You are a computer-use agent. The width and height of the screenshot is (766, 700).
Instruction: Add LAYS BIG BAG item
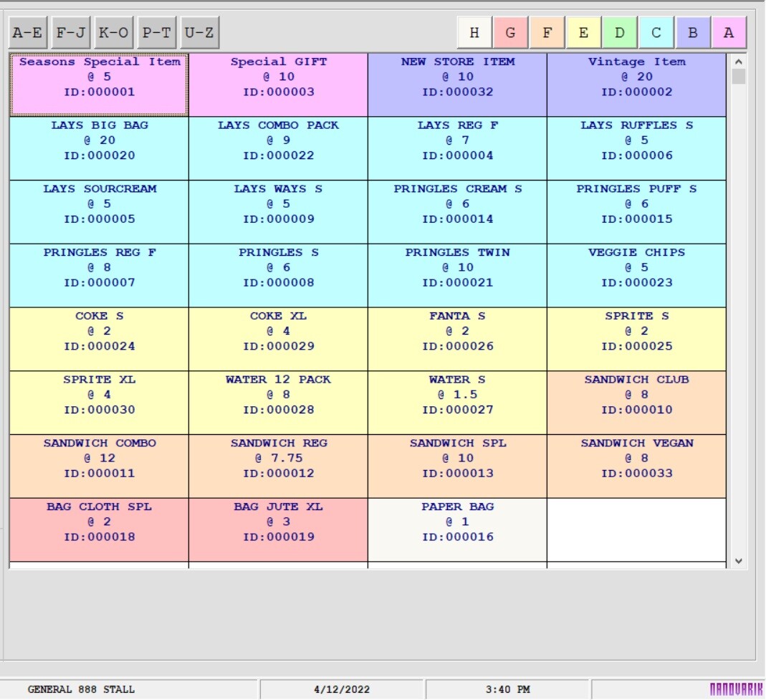(x=99, y=148)
